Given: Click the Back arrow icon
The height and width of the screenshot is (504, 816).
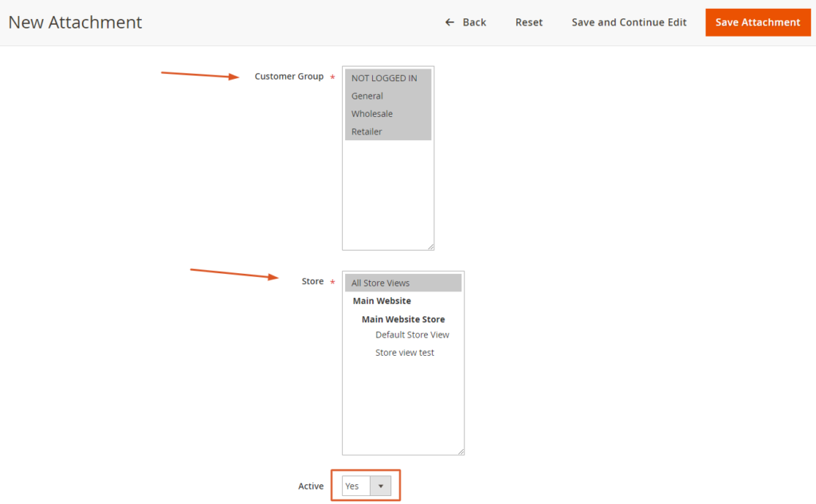Looking at the screenshot, I should [450, 22].
